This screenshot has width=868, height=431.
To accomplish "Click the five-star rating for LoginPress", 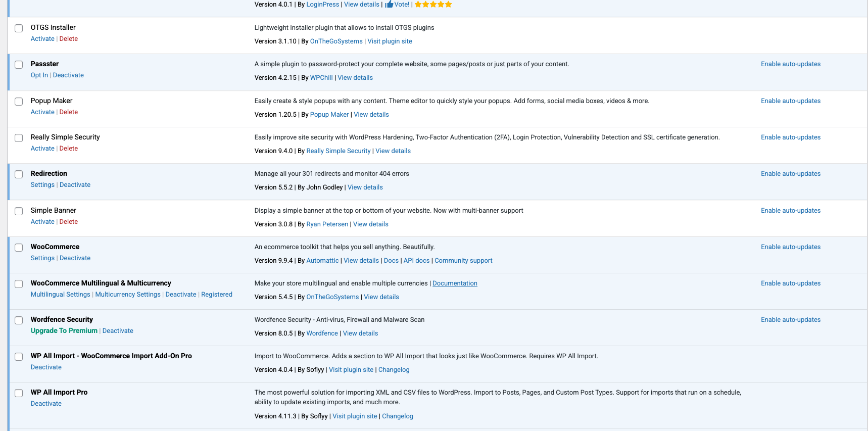I will 433,5.
